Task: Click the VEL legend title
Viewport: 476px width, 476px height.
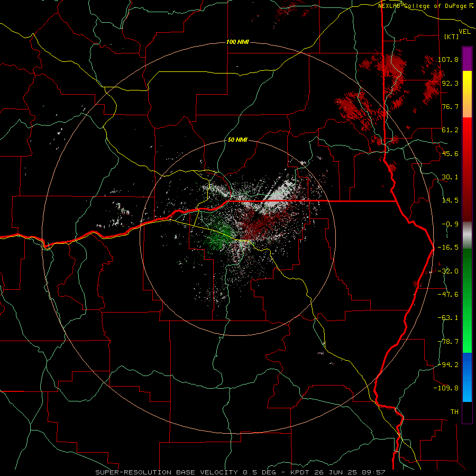Action: tap(464, 32)
